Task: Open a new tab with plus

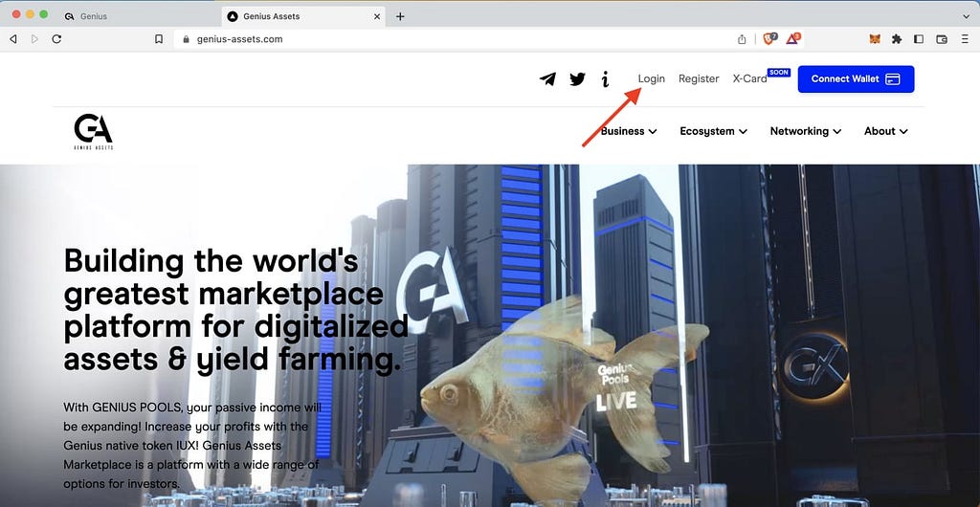Action: [400, 16]
